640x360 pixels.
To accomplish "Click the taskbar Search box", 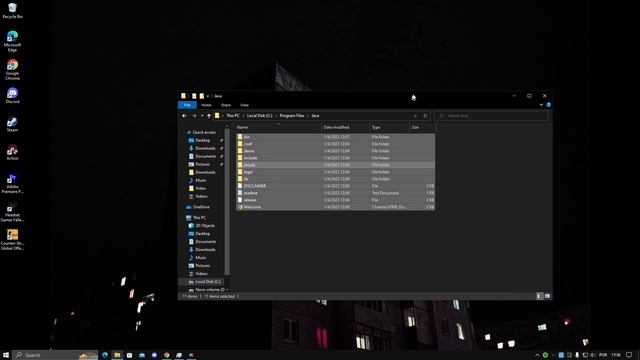I will click(x=56, y=355).
